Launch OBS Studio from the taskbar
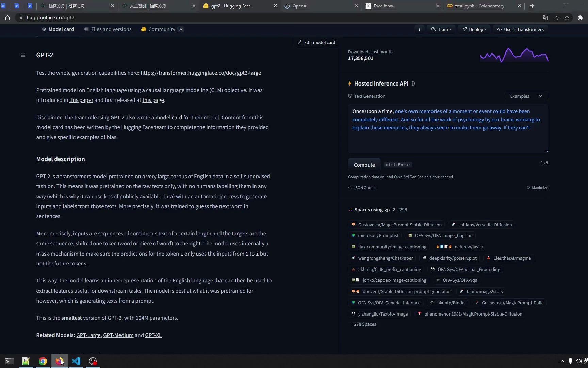Image resolution: width=588 pixels, height=368 pixels. pyautogui.click(x=93, y=361)
